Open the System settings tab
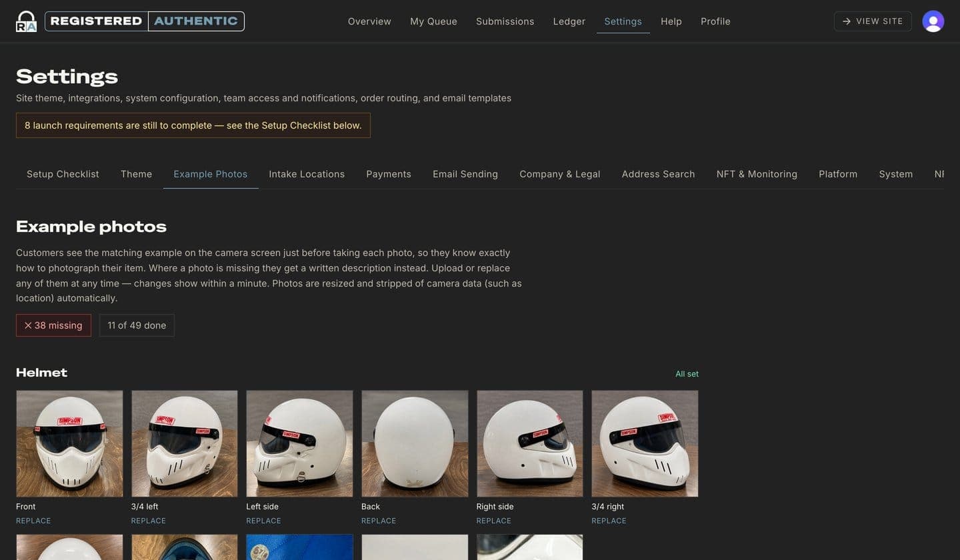960x560 pixels. click(896, 174)
